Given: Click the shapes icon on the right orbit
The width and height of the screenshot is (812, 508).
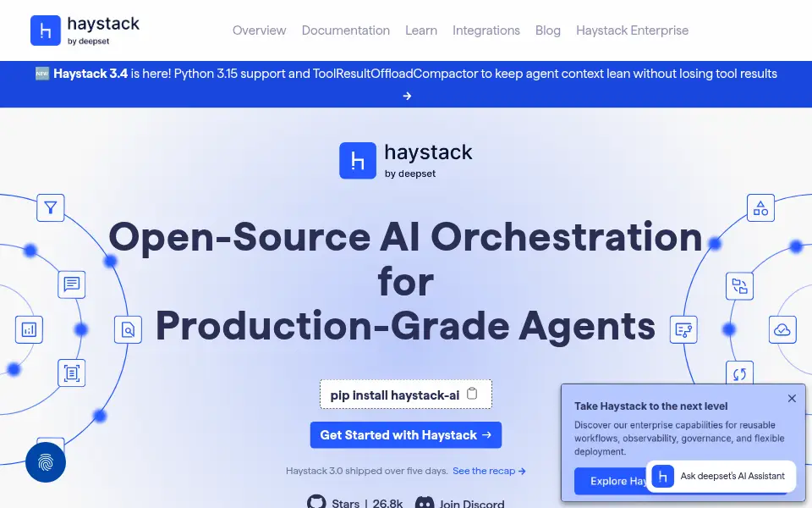Looking at the screenshot, I should tap(760, 208).
